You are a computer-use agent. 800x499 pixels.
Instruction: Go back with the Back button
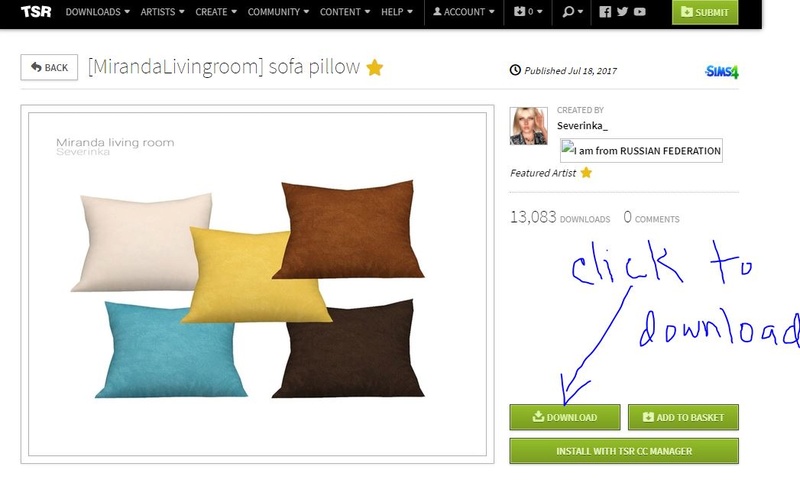click(x=49, y=67)
